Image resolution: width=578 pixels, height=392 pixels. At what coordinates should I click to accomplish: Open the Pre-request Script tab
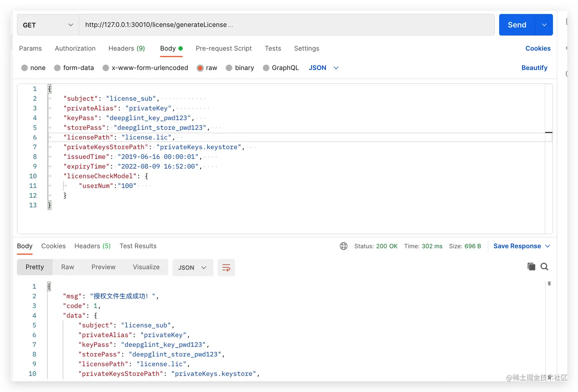tap(224, 49)
